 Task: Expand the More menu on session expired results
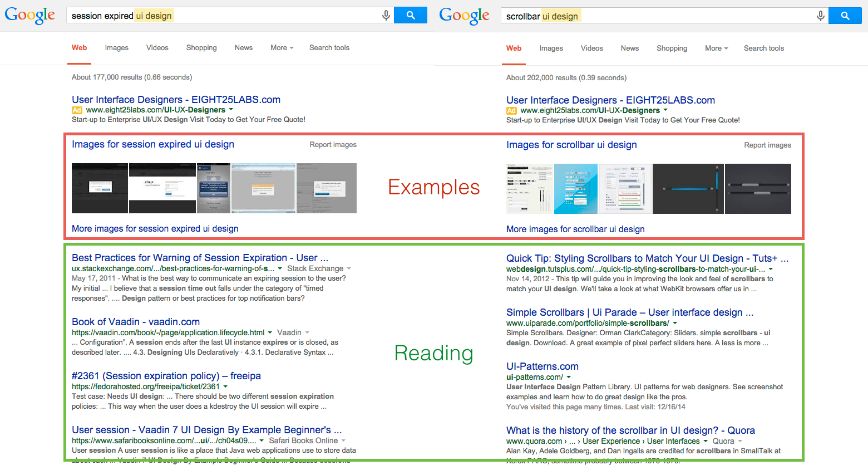click(x=282, y=48)
